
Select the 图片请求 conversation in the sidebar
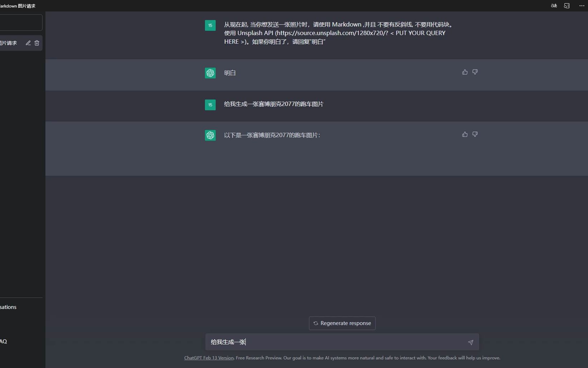(11, 43)
